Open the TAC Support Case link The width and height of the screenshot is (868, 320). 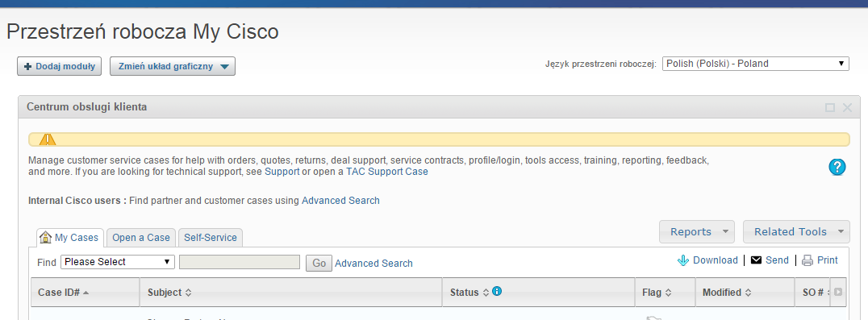387,172
